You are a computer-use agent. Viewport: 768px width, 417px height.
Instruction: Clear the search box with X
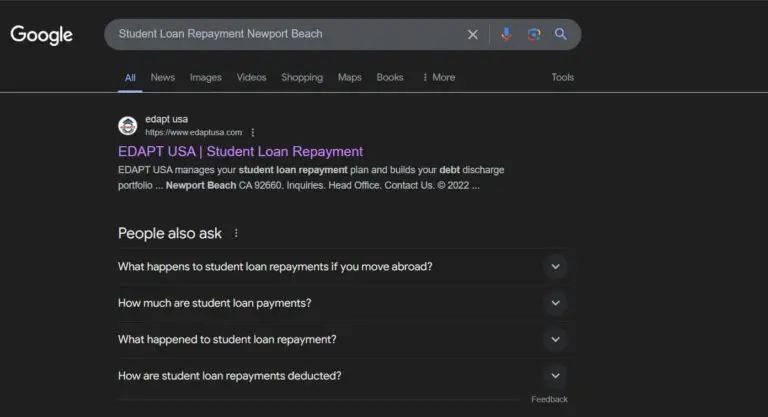tap(473, 34)
